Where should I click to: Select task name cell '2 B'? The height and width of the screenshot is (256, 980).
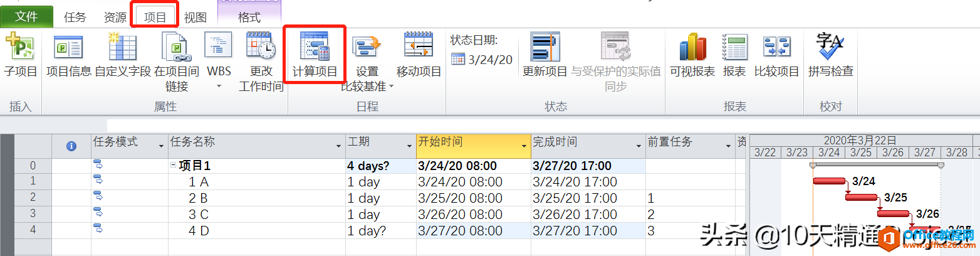pyautogui.click(x=257, y=198)
